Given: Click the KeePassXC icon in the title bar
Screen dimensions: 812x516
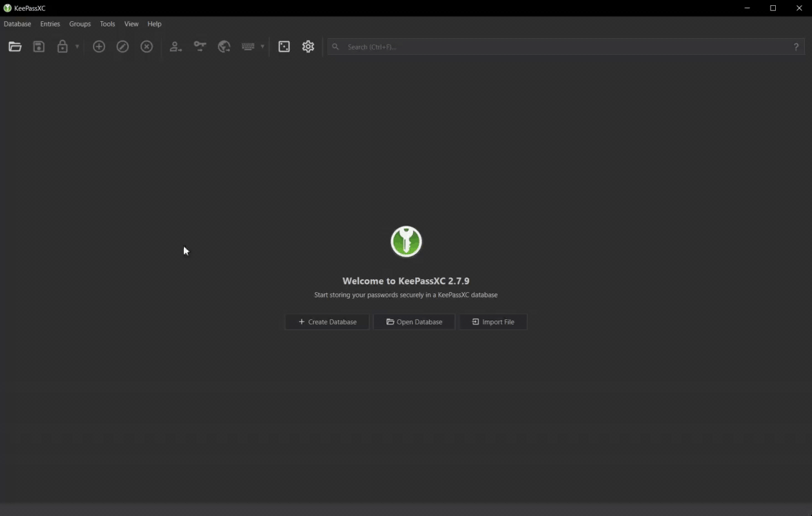Looking at the screenshot, I should coord(8,8).
